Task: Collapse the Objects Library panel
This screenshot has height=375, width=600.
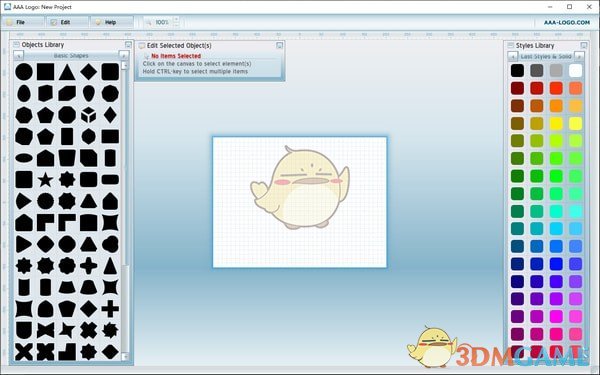Action: [128, 45]
